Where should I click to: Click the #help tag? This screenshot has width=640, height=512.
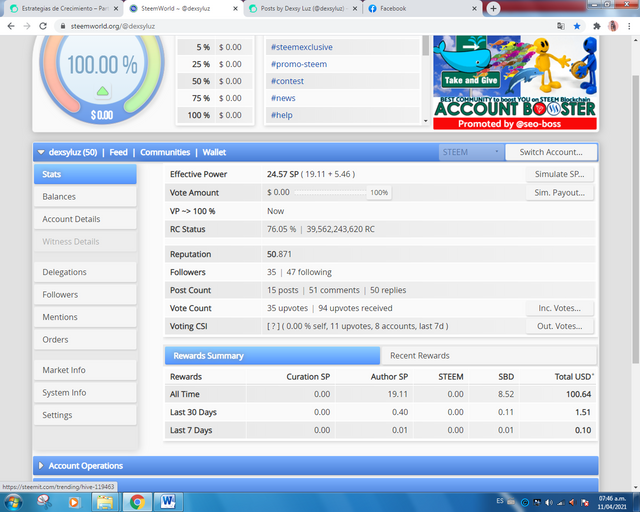(x=282, y=116)
